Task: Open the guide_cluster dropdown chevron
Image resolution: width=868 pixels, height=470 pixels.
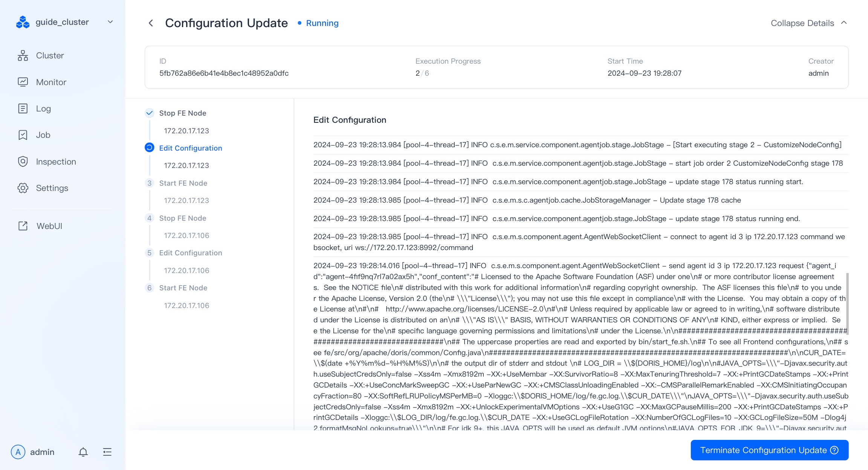Action: click(110, 22)
